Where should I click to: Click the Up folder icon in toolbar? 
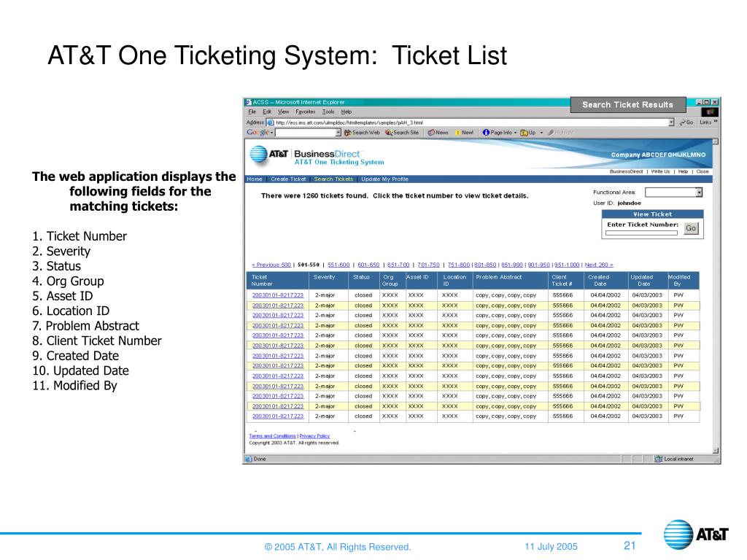click(524, 133)
